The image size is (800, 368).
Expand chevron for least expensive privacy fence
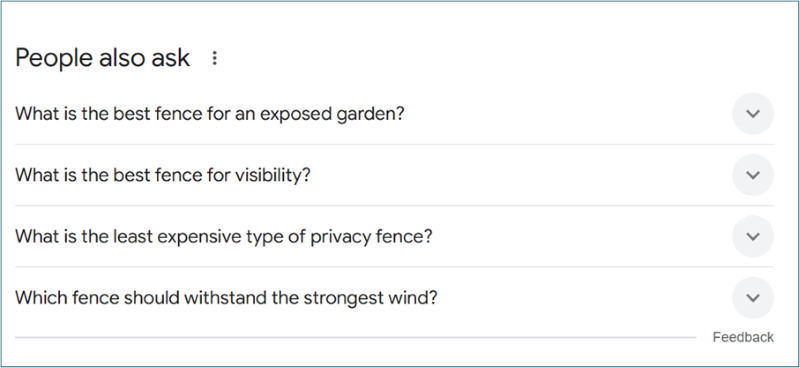tap(753, 236)
